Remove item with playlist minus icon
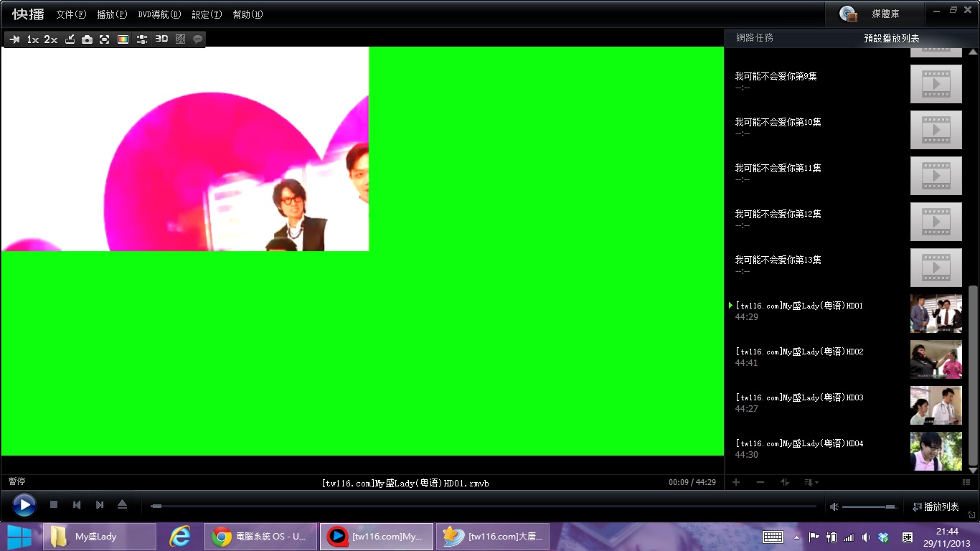Screen dimensions: 980x551 [x=760, y=482]
